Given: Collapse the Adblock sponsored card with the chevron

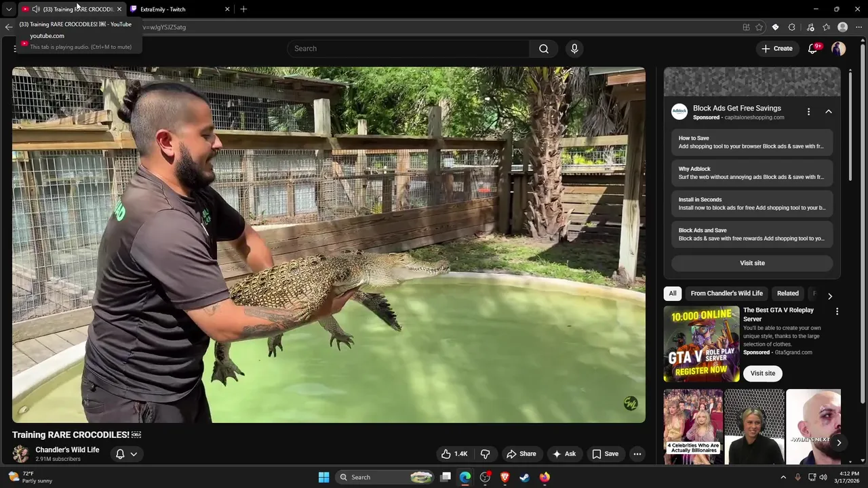Looking at the screenshot, I should tap(828, 112).
